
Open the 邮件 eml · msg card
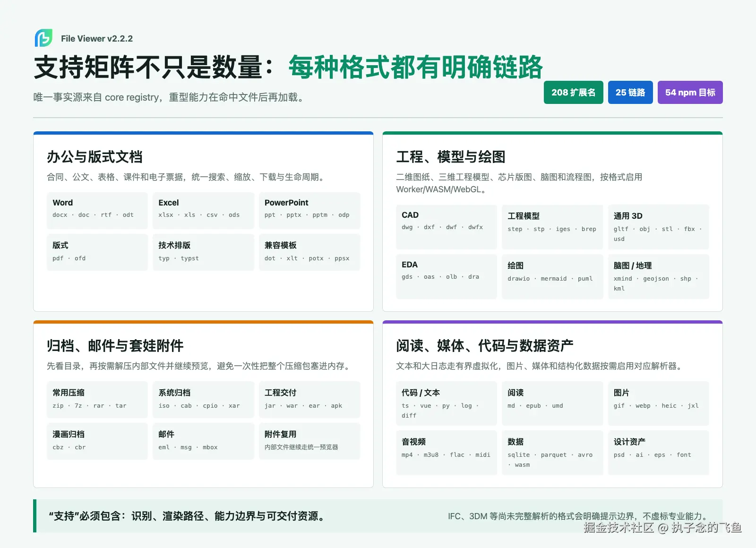coord(203,441)
